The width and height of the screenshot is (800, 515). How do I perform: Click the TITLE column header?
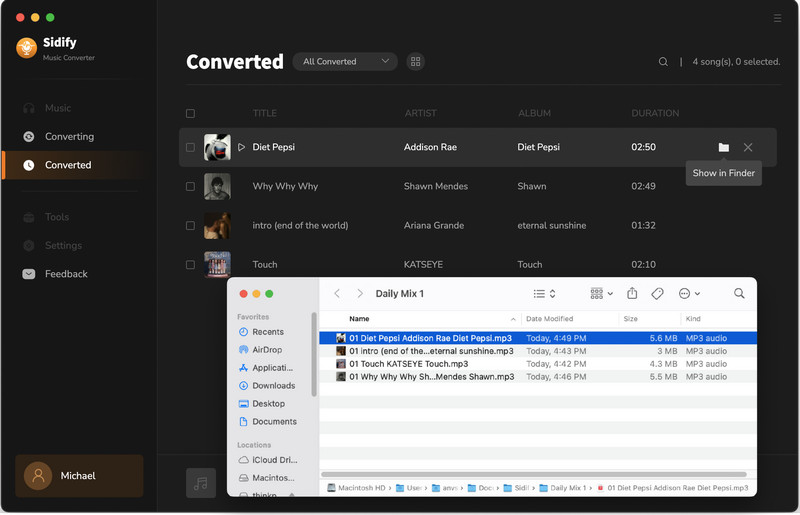coord(265,113)
